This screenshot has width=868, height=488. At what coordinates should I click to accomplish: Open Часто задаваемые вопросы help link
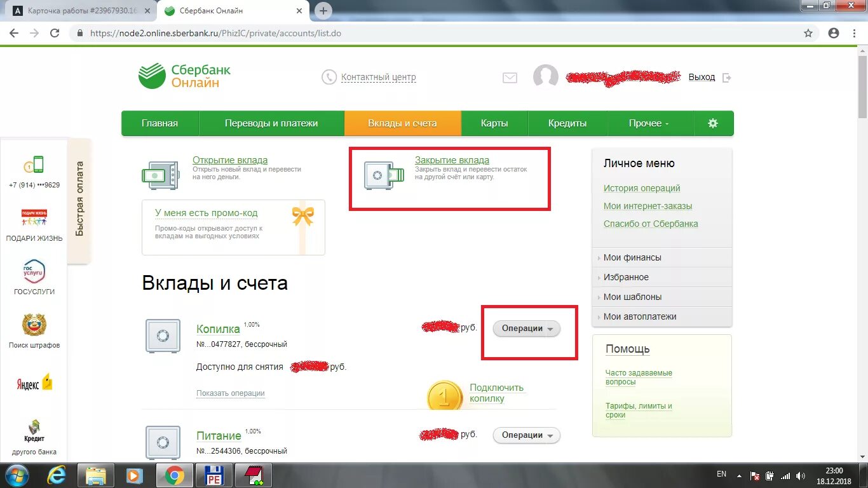(639, 377)
